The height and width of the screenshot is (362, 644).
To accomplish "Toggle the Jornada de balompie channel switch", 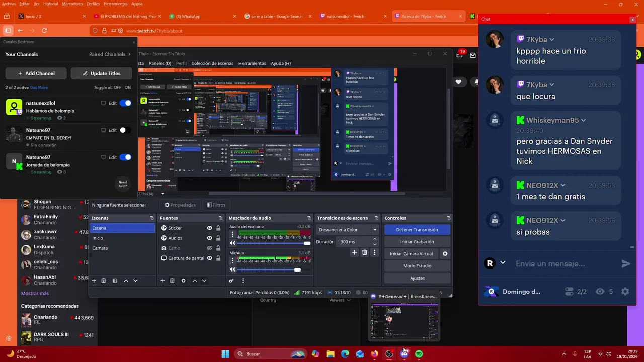I will point(125,157).
